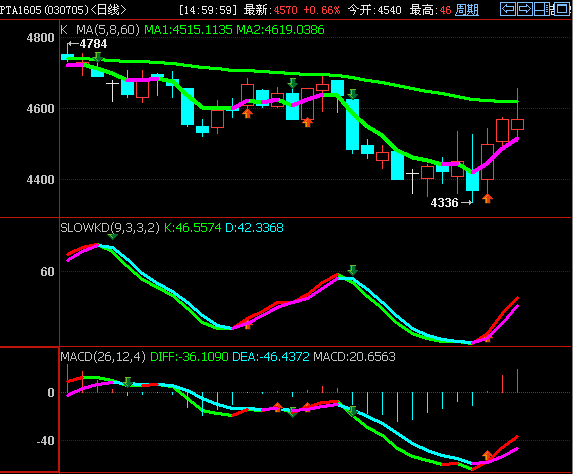Screen dimensions: 573x474
Task: Click the 60 level on SLOWKD axis
Action: point(48,272)
